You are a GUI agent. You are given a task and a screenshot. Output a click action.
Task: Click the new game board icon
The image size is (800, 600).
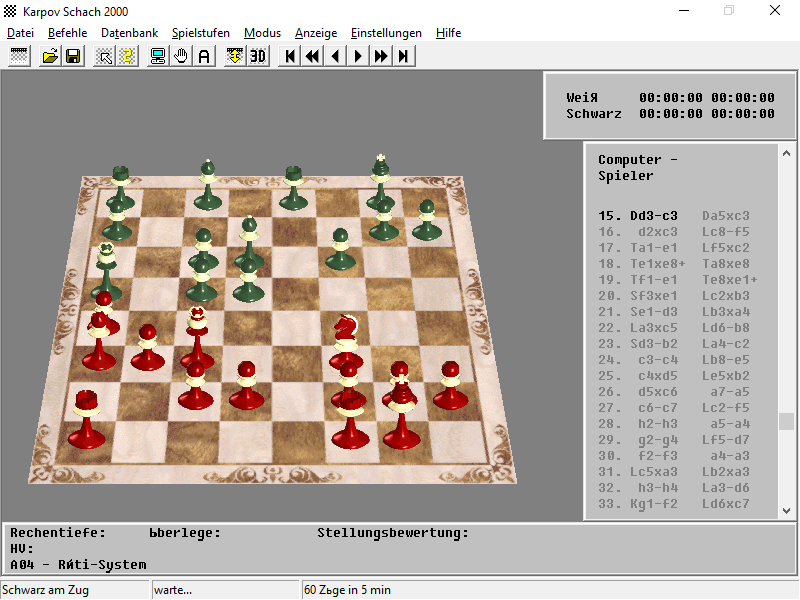(19, 56)
